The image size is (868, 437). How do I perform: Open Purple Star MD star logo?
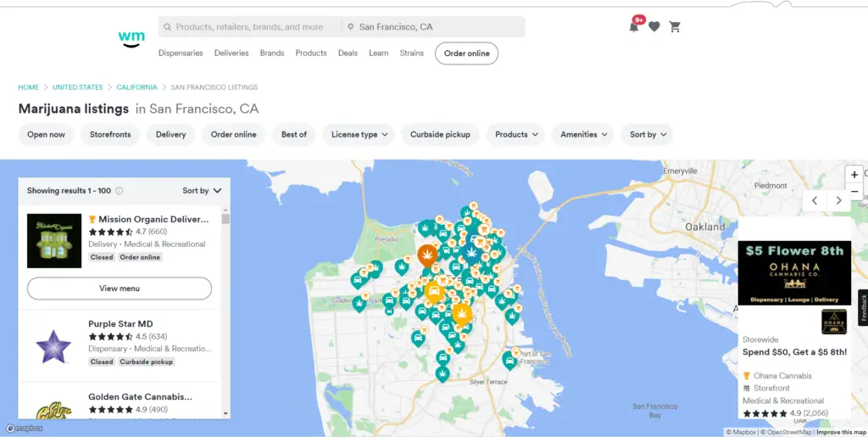tap(53, 347)
